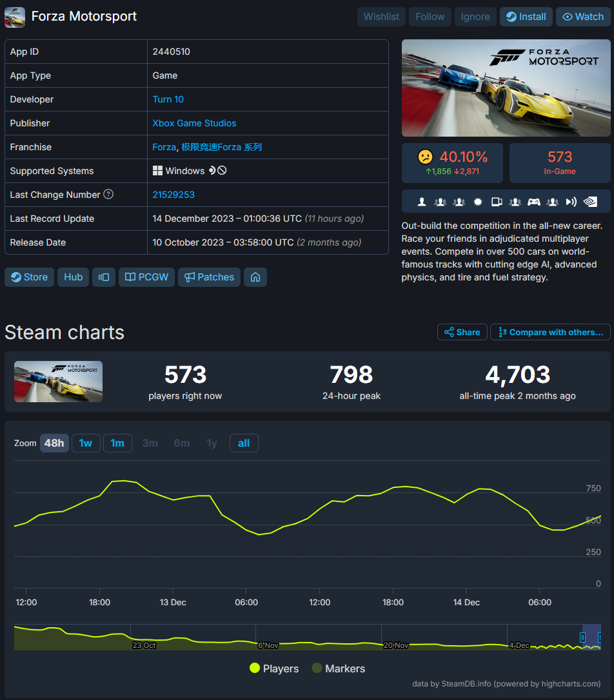This screenshot has width=614, height=700.
Task: Click the Watch button with eye icon
Action: (583, 17)
